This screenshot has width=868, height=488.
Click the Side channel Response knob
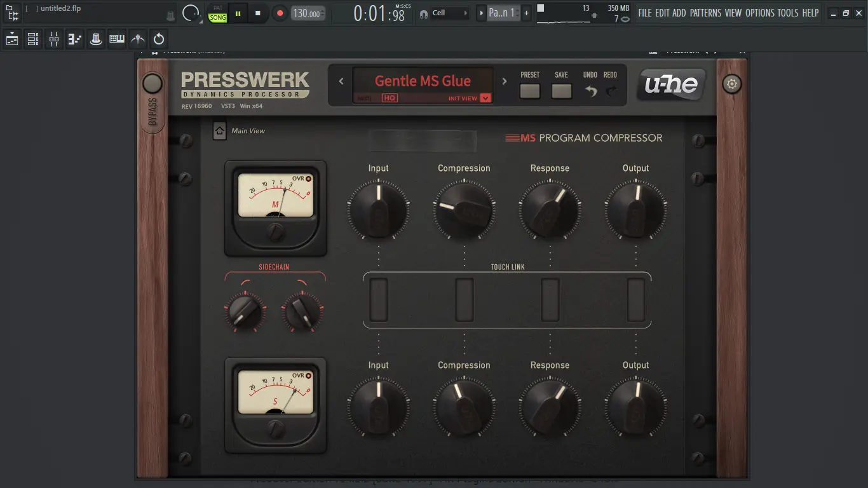(x=550, y=407)
